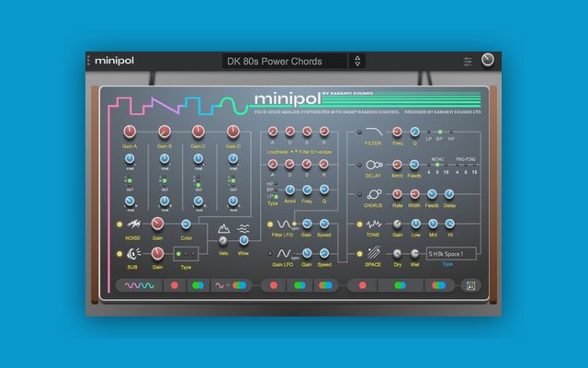588x368 pixels.
Task: Click the Wow waves icon
Action: point(243,228)
